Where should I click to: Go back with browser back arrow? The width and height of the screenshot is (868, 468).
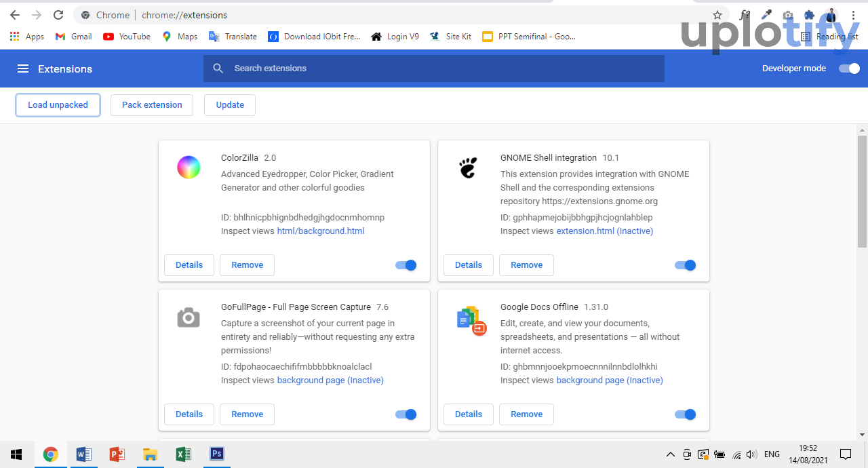click(15, 15)
